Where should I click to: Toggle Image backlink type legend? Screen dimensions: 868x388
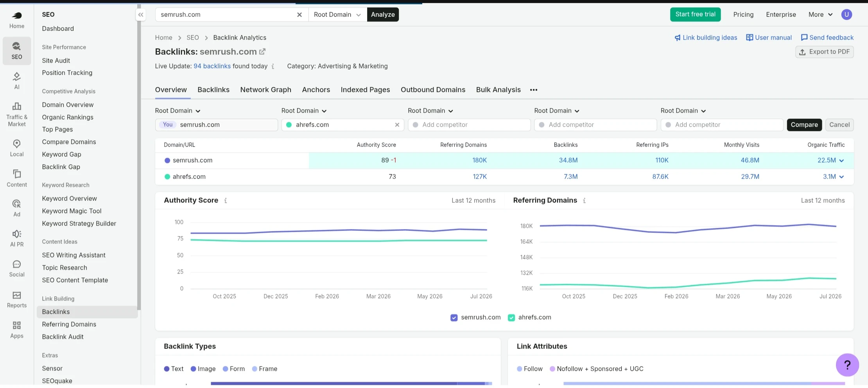(203, 369)
